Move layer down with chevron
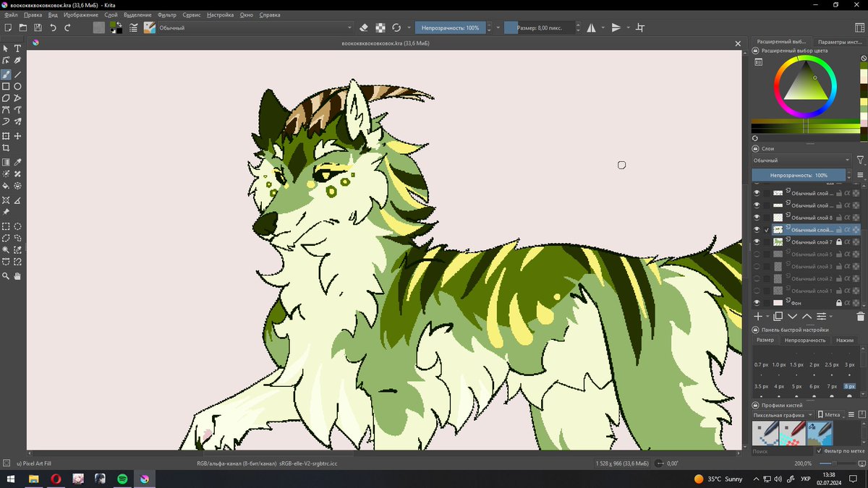Image resolution: width=868 pixels, height=488 pixels. click(x=792, y=316)
